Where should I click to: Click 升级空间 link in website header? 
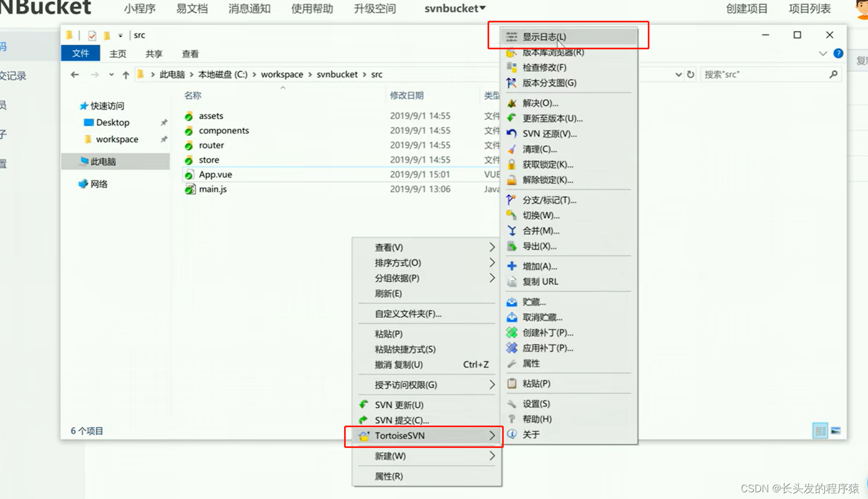click(375, 8)
